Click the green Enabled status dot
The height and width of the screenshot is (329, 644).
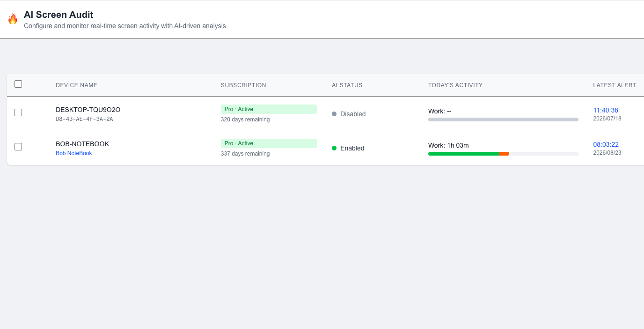tap(334, 148)
